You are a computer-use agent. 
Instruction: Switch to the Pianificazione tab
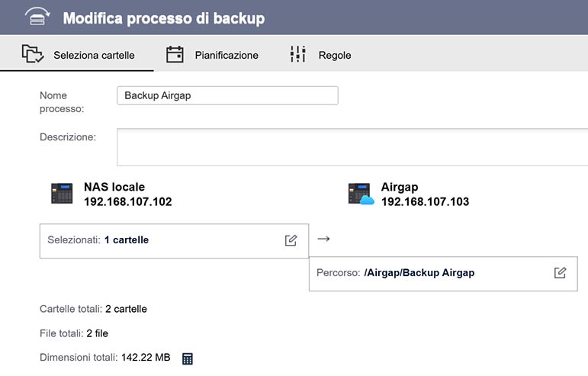(226, 55)
